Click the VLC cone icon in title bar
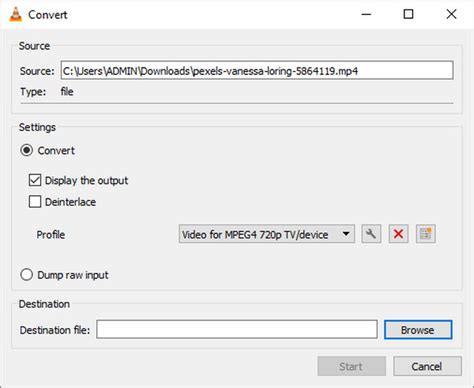The image size is (474, 388). click(15, 14)
